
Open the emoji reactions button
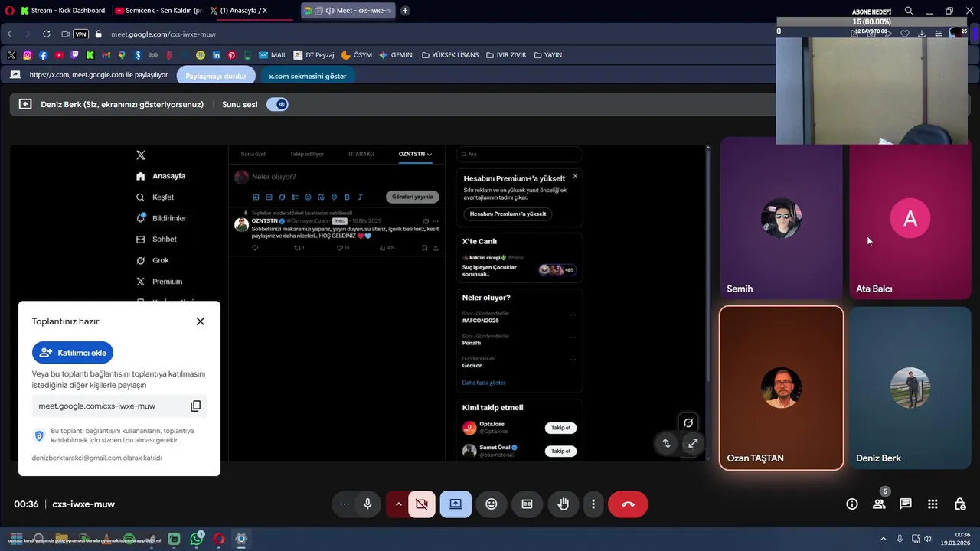(x=492, y=504)
